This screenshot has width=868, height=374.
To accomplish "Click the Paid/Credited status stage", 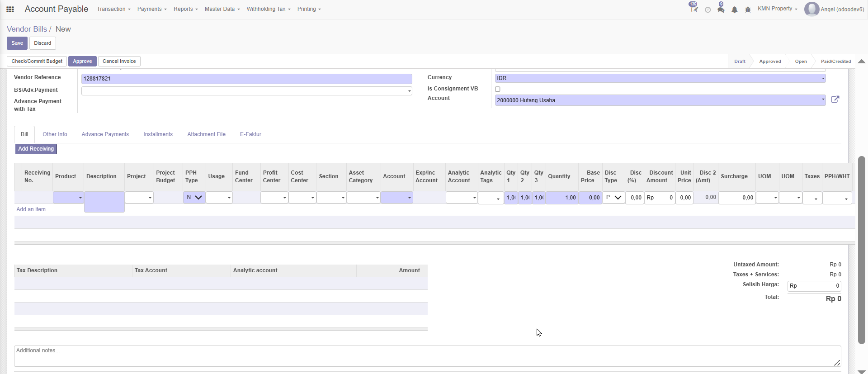I will 836,62.
